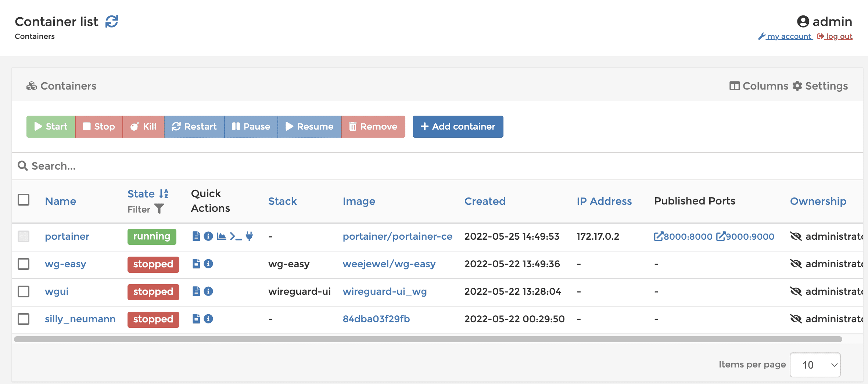Toggle ownership visibility for portainer row
The image size is (868, 384).
click(x=796, y=236)
